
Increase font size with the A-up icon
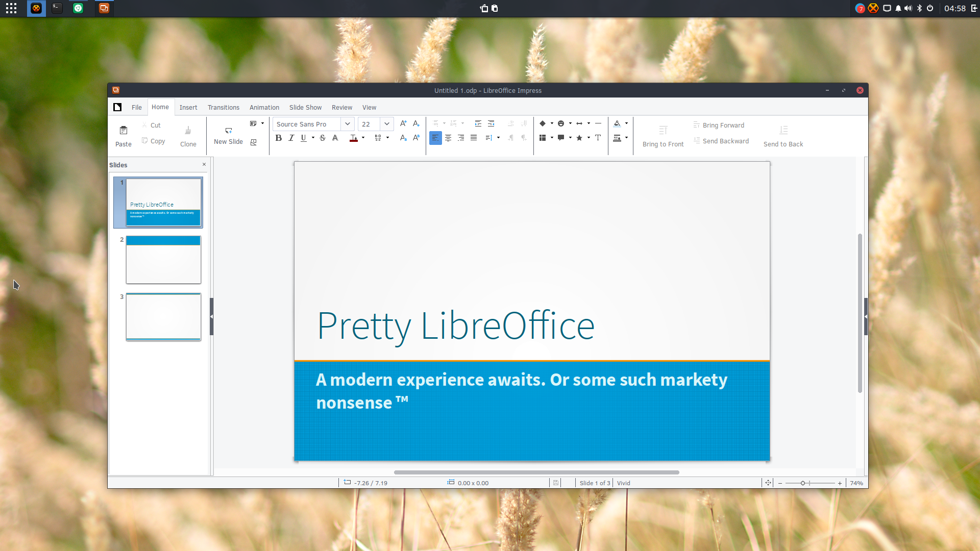(x=403, y=123)
